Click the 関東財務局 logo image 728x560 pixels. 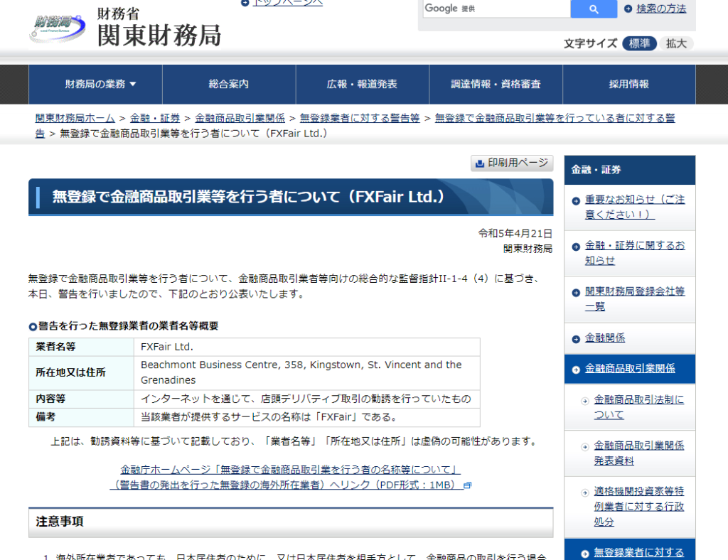[x=125, y=28]
